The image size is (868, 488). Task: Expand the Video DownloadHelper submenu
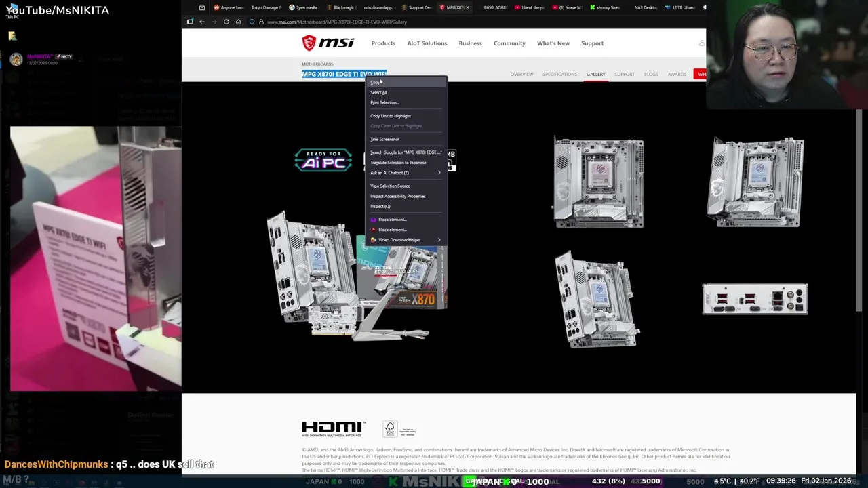coord(406,240)
